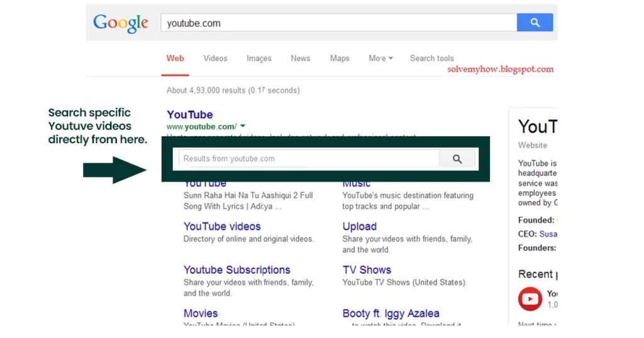Open the YouTube videos sitelink

[x=222, y=226]
